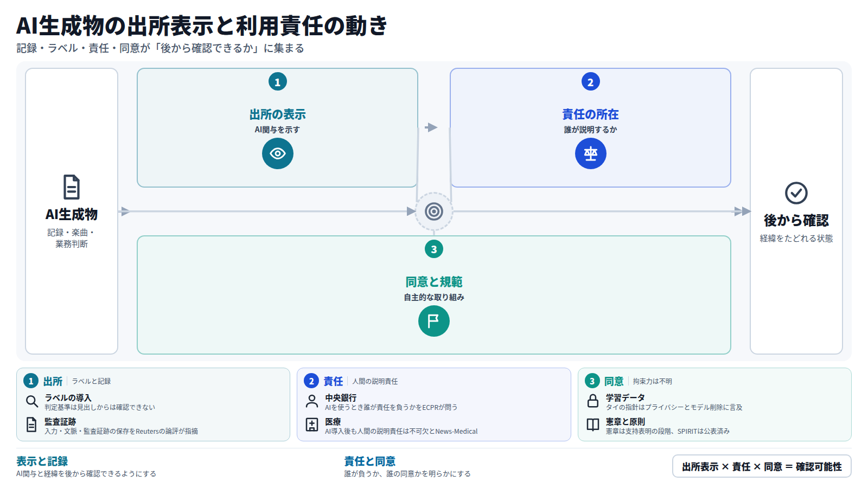The height and width of the screenshot is (488, 868).
Task: Click the 憲章と原則 item title
Action: (x=626, y=422)
